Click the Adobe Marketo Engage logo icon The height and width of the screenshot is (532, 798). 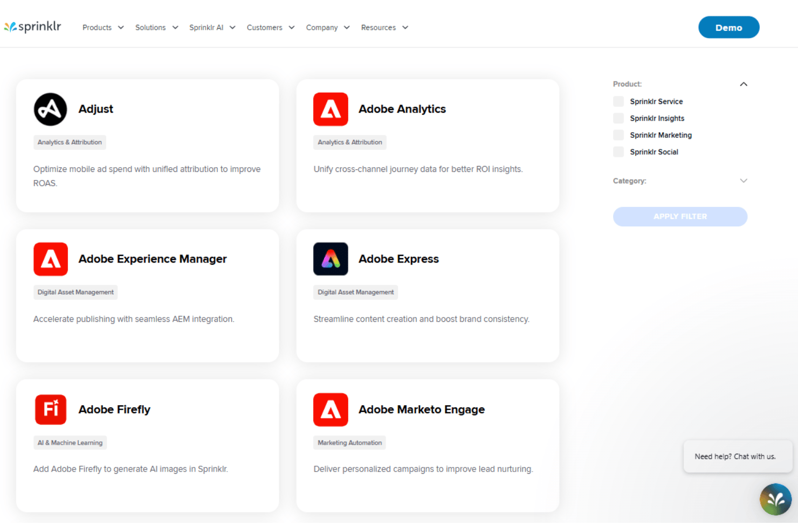(x=331, y=410)
